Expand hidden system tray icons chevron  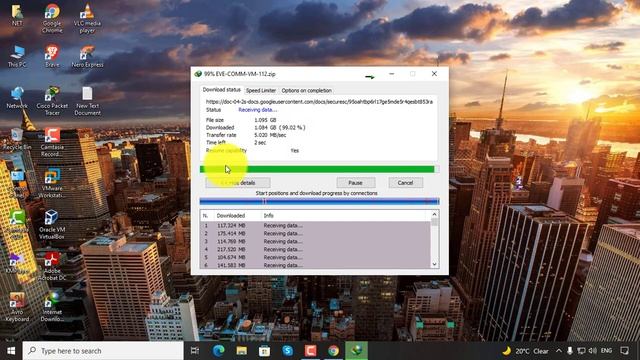[559, 351]
